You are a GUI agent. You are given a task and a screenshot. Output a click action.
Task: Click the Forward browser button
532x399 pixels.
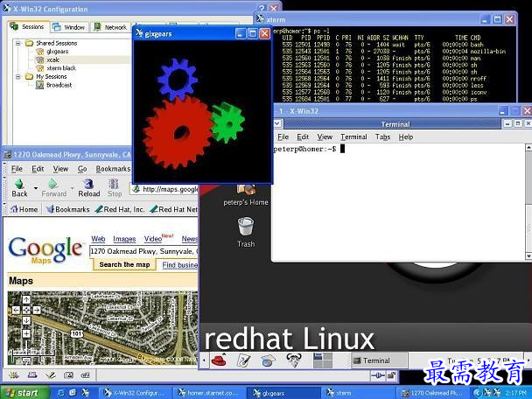(53, 187)
